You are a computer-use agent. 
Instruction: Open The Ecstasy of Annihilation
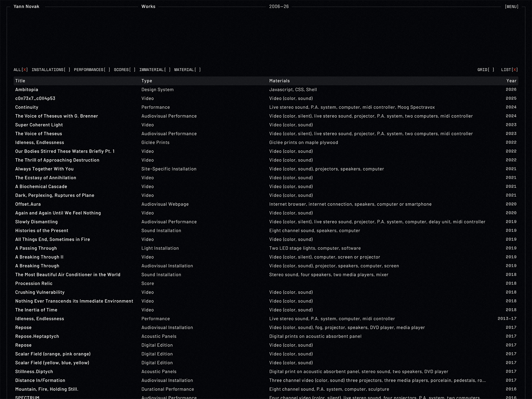coord(46,178)
